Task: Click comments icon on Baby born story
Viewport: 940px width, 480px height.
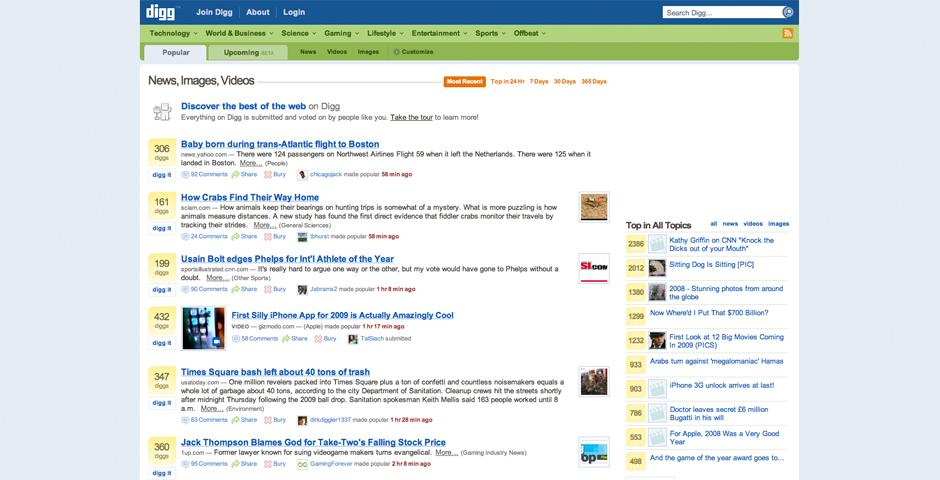Action: 185,174
